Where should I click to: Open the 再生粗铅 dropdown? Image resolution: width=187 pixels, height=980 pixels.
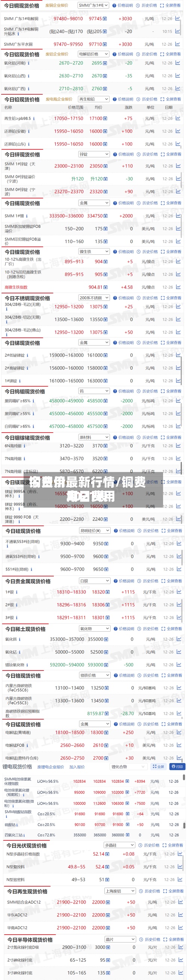point(93,99)
